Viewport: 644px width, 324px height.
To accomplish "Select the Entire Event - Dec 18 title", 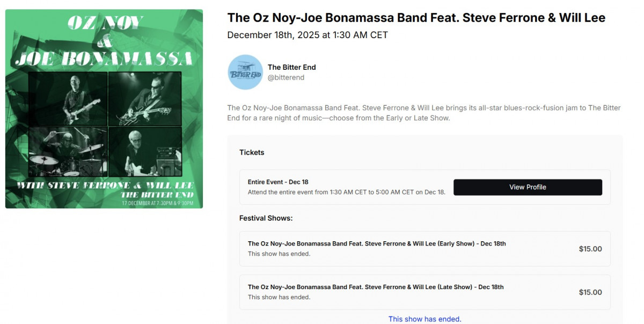I will [x=278, y=182].
